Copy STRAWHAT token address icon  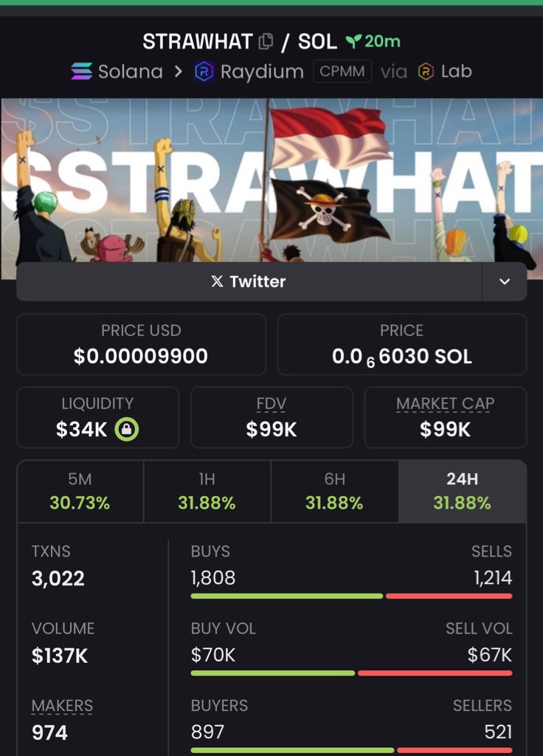click(x=266, y=42)
